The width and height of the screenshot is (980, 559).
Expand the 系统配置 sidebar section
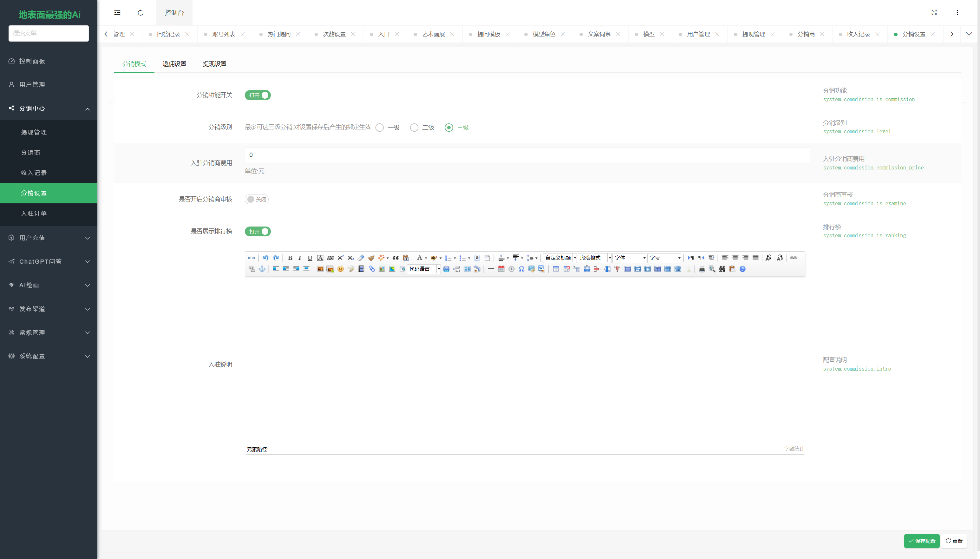[49, 356]
